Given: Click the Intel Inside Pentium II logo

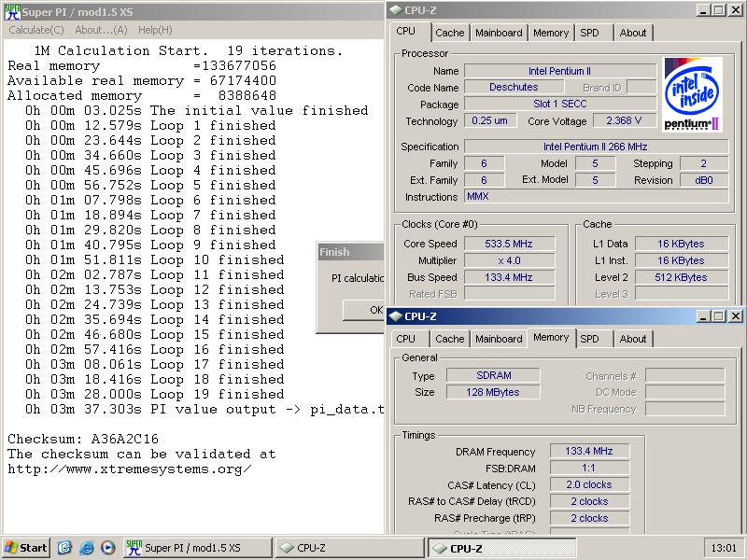Looking at the screenshot, I should pyautogui.click(x=692, y=95).
